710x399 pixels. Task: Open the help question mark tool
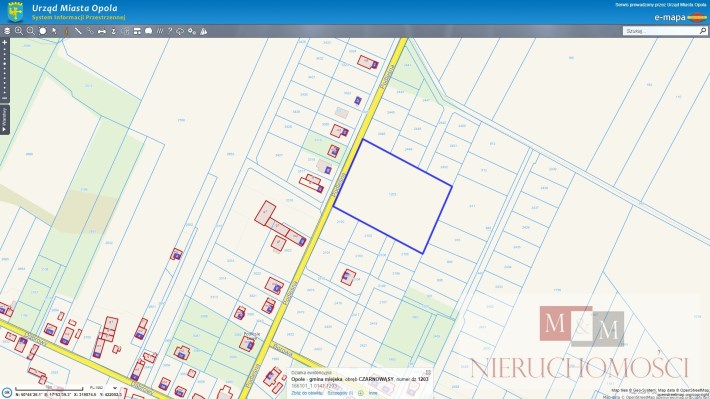coord(170,31)
